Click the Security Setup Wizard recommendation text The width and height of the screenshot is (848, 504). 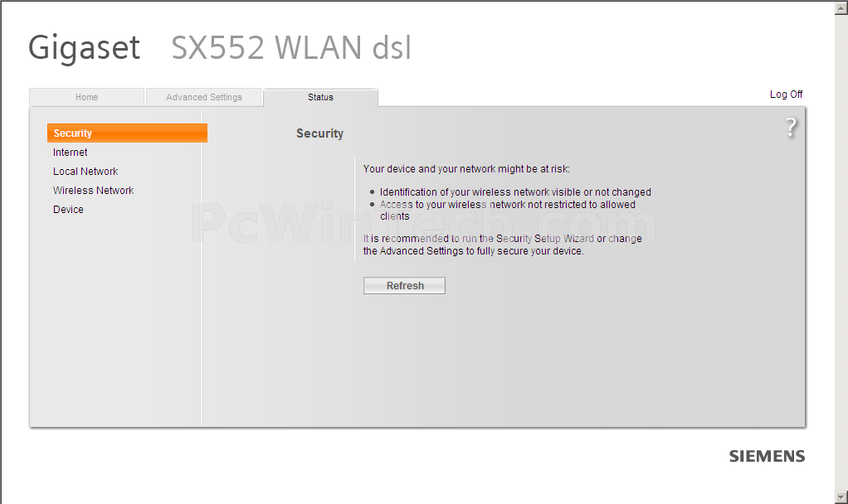pyautogui.click(x=503, y=245)
